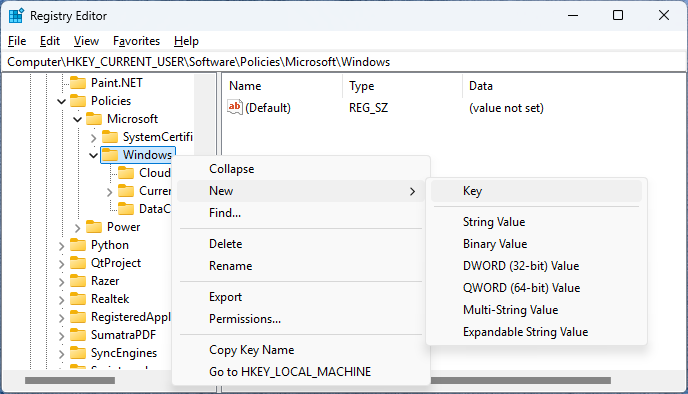This screenshot has height=394, width=688.
Task: Select QWORD (64-bit) Value
Action: point(536,287)
